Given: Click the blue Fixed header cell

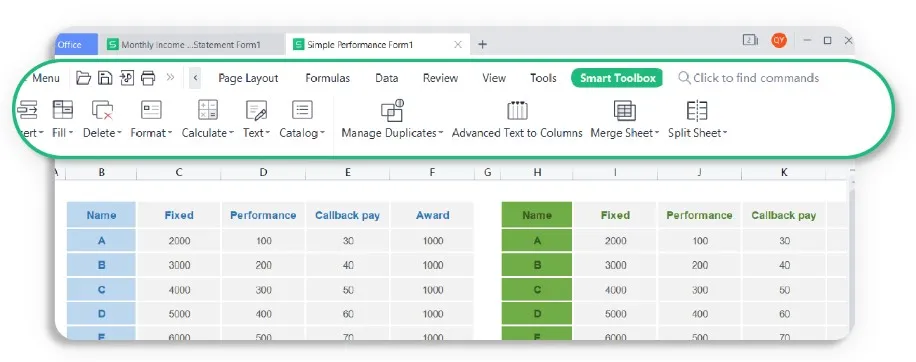Looking at the screenshot, I should [x=179, y=215].
